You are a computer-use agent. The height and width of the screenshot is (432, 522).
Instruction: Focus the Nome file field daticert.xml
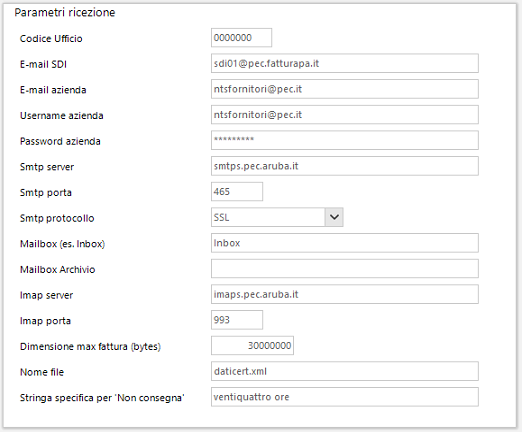coord(345,371)
